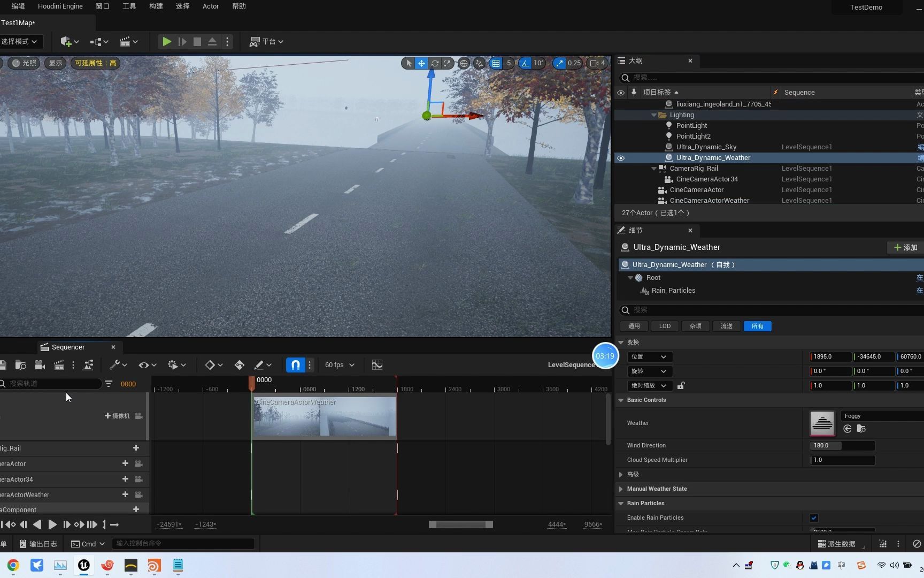The width and height of the screenshot is (924, 578).
Task: Toggle scale lock icon next to 绝对缩放
Action: [x=681, y=385]
